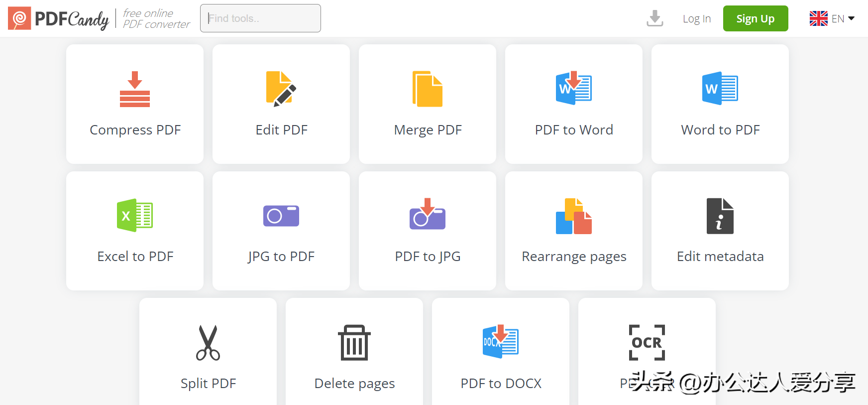Select the JPG to PDF camera icon

pyautogui.click(x=281, y=216)
